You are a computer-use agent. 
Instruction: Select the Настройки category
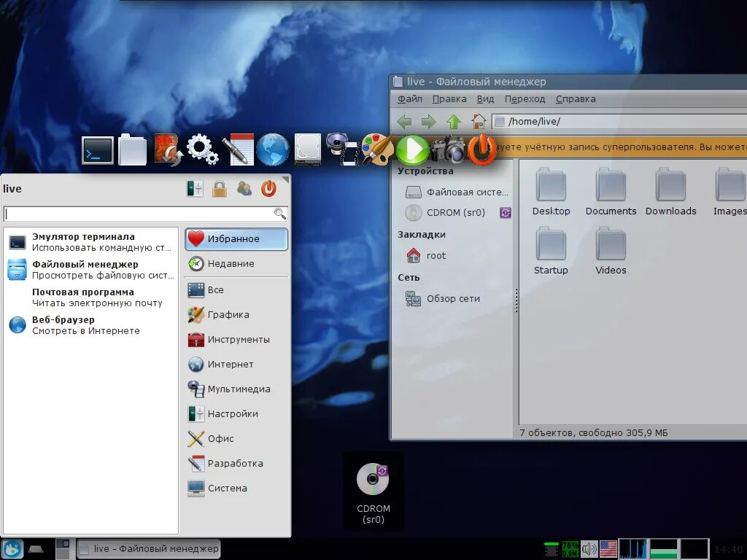click(x=236, y=414)
